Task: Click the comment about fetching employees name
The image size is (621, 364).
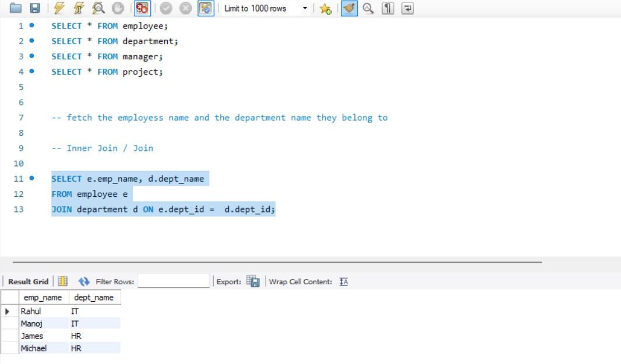Action: [x=220, y=118]
